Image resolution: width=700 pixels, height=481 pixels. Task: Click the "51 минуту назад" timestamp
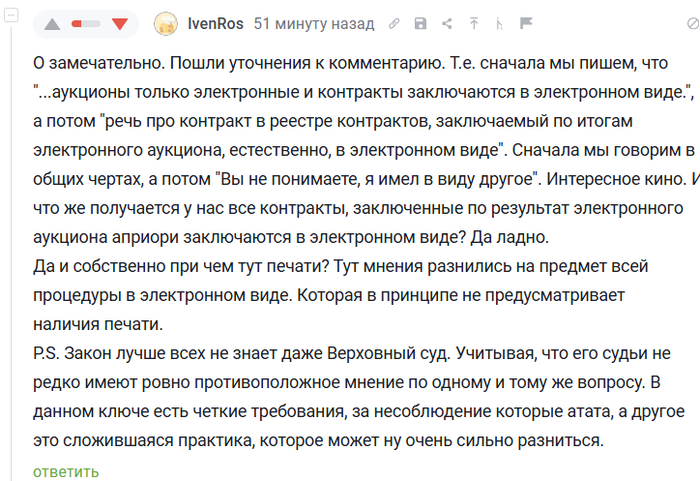tap(313, 23)
